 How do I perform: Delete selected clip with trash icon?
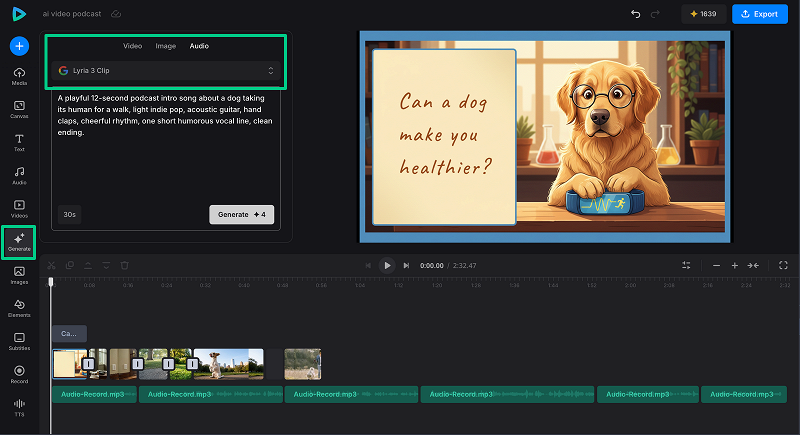coord(124,265)
